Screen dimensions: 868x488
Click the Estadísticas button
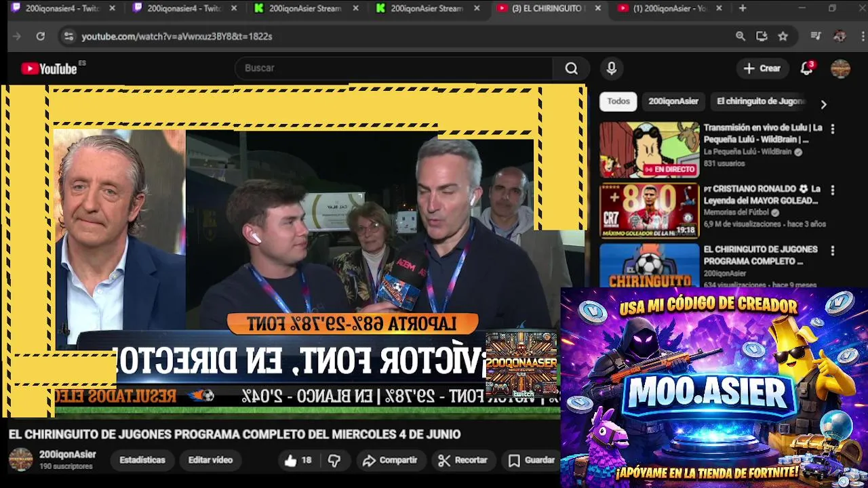pyautogui.click(x=142, y=460)
